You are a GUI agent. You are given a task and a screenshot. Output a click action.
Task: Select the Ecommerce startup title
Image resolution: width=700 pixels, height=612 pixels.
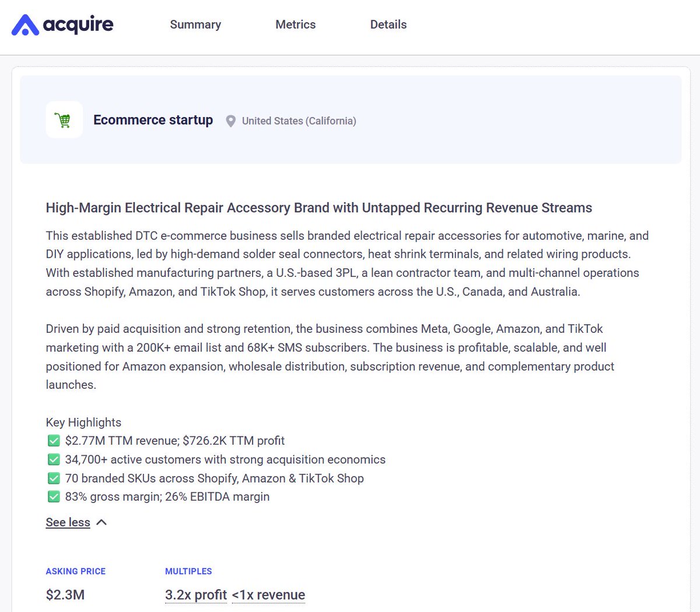153,120
